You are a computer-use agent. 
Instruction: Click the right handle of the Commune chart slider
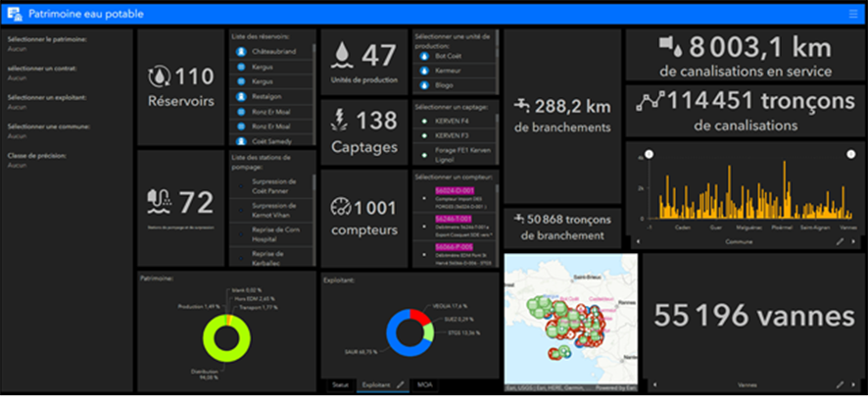click(850, 155)
